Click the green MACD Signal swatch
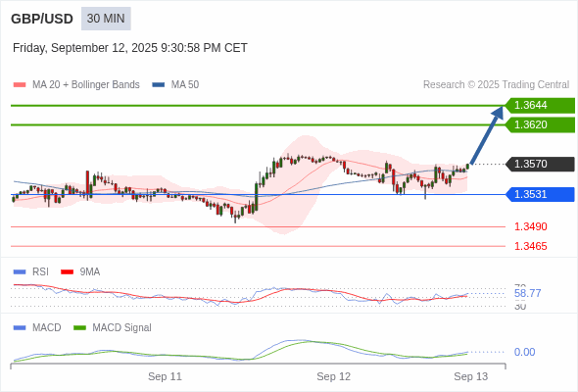The image size is (578, 392). pos(79,328)
